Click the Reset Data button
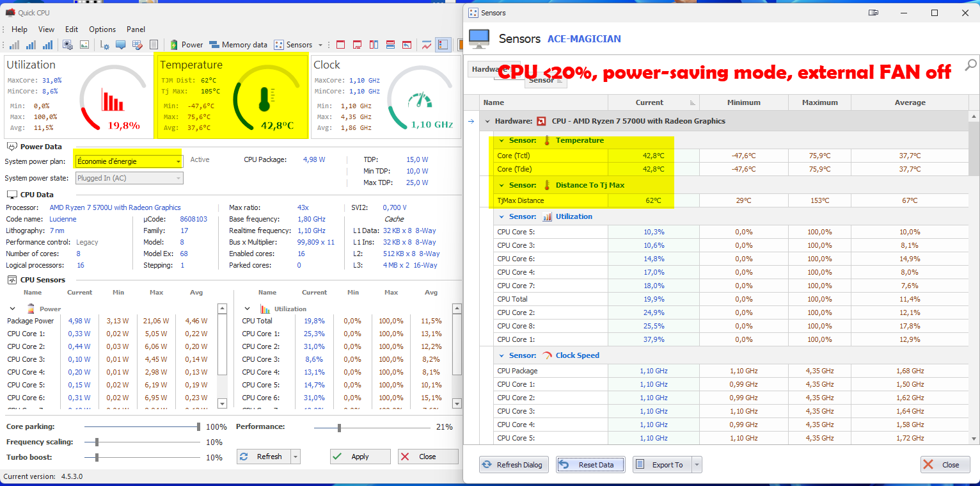Image resolution: width=980 pixels, height=486 pixels. tap(590, 465)
